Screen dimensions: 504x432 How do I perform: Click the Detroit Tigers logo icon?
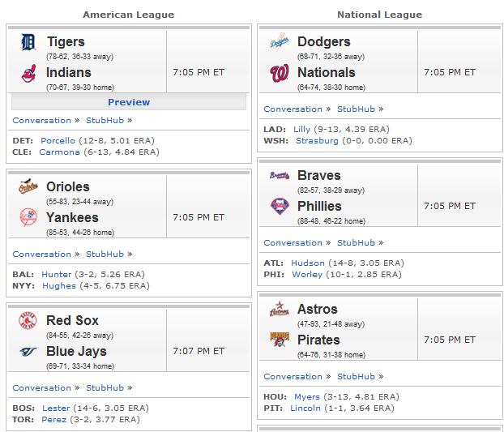pyautogui.click(x=28, y=42)
